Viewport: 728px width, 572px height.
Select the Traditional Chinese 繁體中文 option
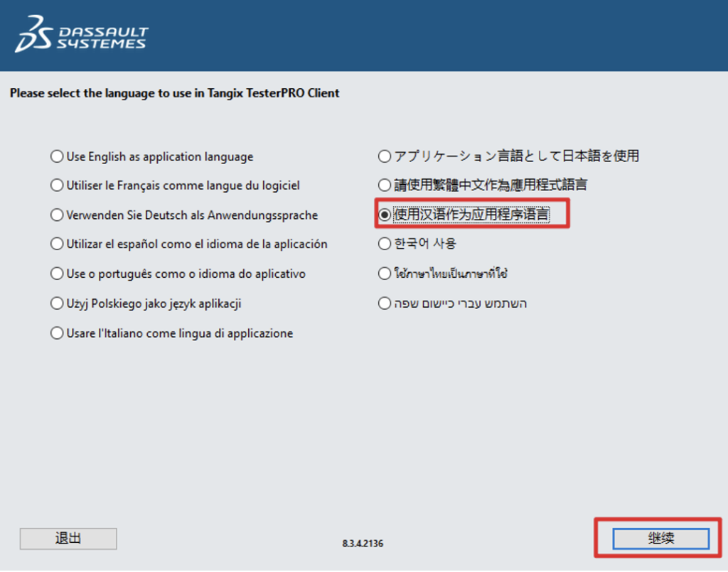(385, 185)
